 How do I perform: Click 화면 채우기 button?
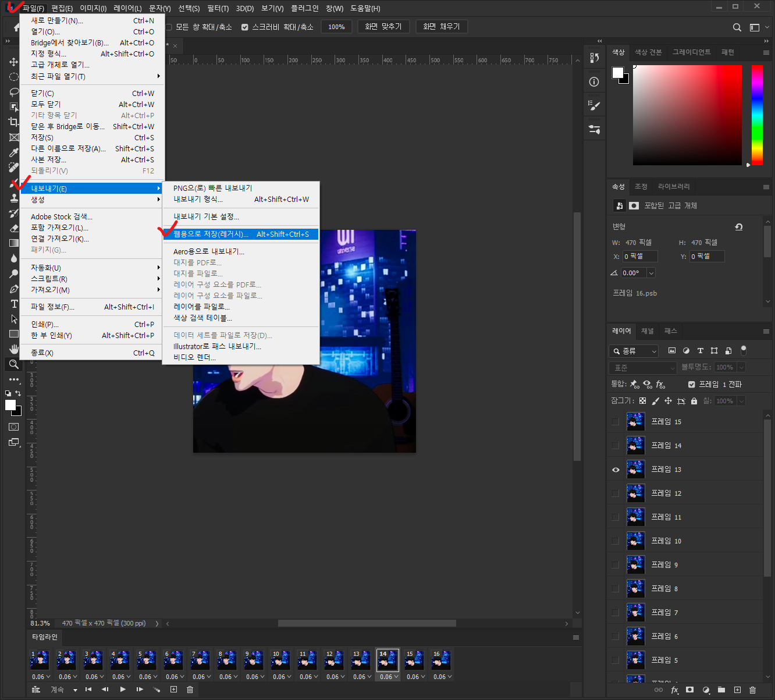pos(442,27)
